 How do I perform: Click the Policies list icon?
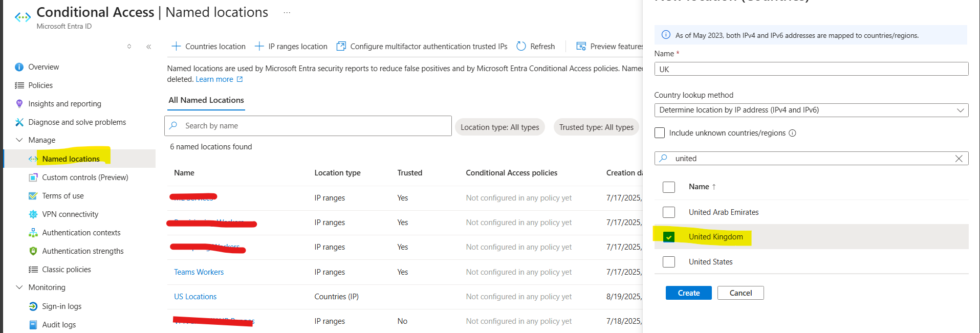coord(19,85)
